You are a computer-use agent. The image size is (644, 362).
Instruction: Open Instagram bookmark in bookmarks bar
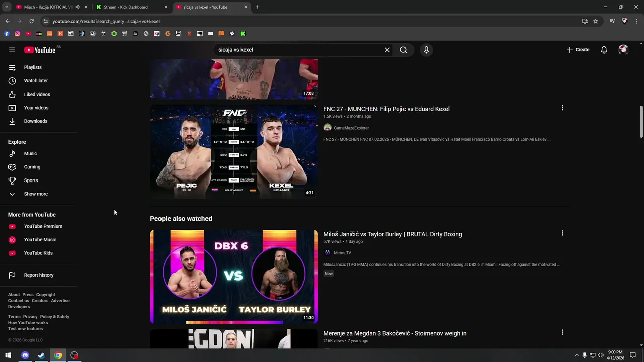17,34
